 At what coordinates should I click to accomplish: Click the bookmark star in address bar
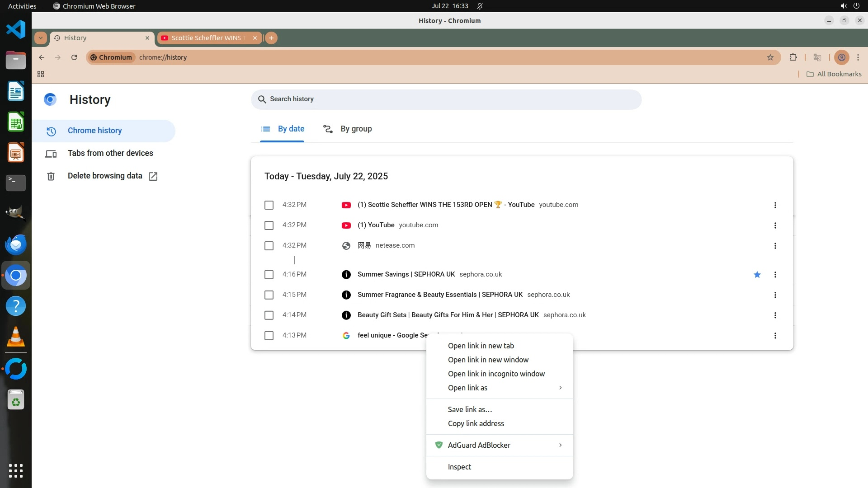point(770,57)
